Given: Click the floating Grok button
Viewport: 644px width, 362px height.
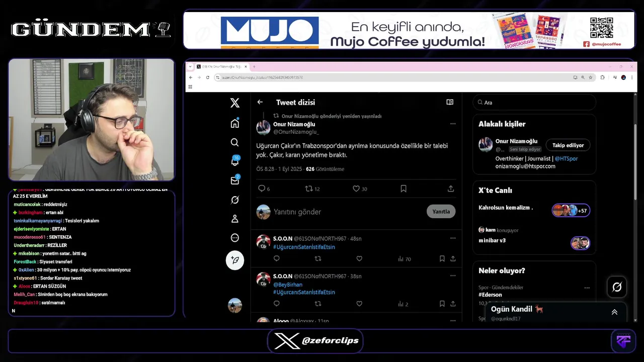Looking at the screenshot, I should [x=617, y=287].
